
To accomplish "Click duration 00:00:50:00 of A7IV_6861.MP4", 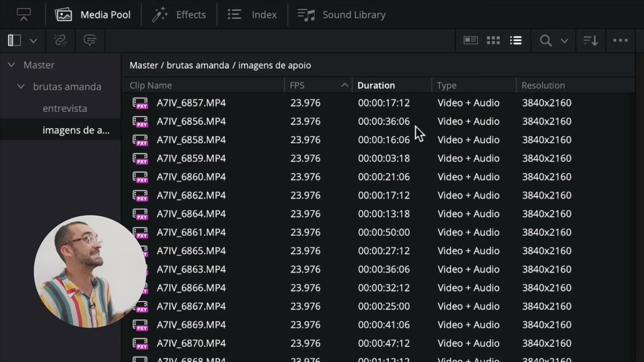I will tap(384, 232).
